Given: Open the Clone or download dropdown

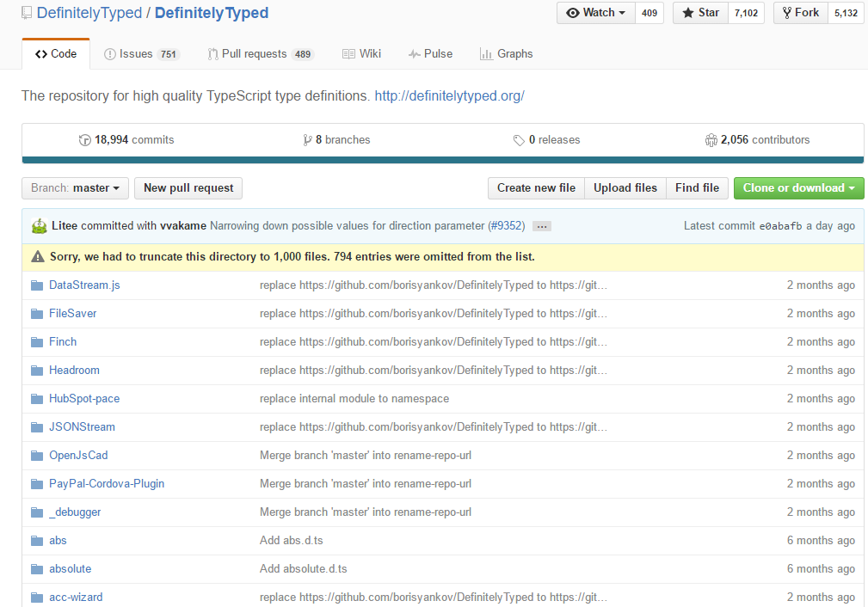Looking at the screenshot, I should click(798, 188).
